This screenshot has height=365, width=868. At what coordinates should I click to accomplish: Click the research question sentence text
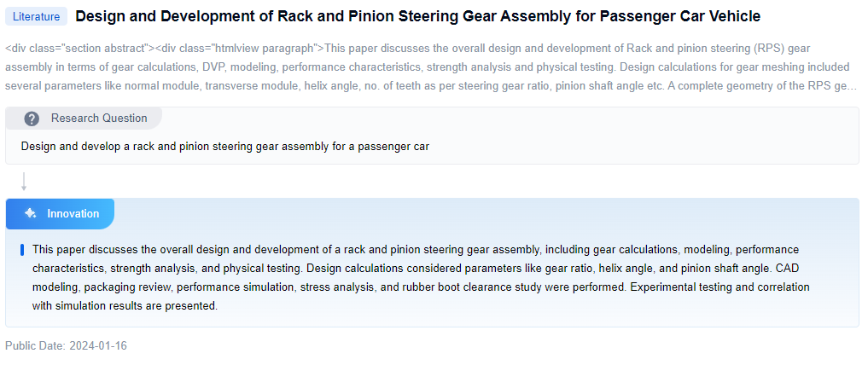225,147
